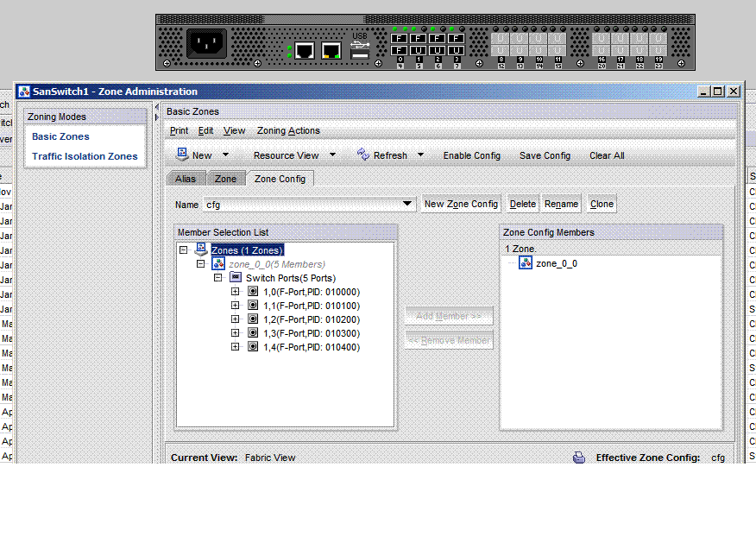Click the Refresh arrows icon
Viewport: 756px width, 543px height.
tap(363, 155)
